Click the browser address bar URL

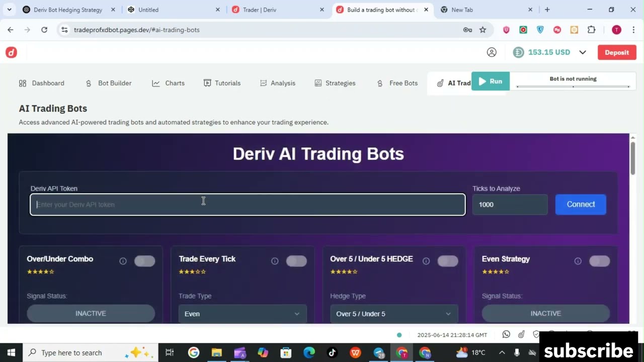tap(137, 30)
